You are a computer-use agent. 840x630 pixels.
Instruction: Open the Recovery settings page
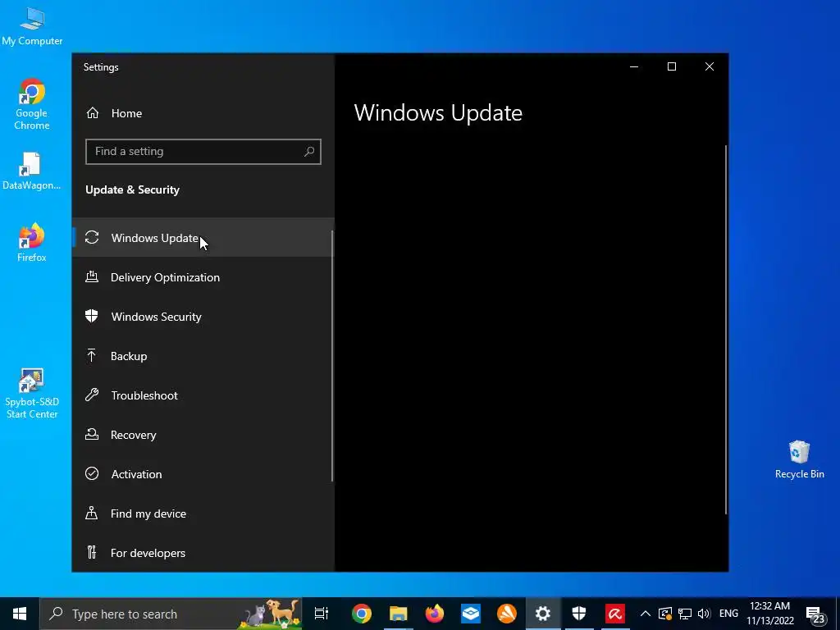click(x=203, y=435)
